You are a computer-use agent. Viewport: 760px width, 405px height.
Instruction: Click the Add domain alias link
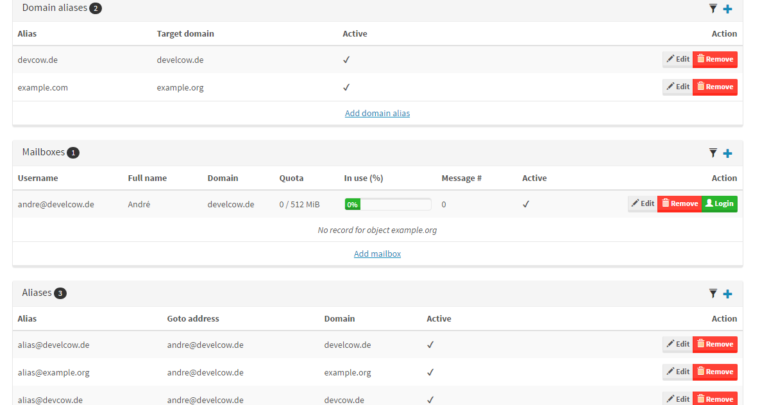(377, 113)
